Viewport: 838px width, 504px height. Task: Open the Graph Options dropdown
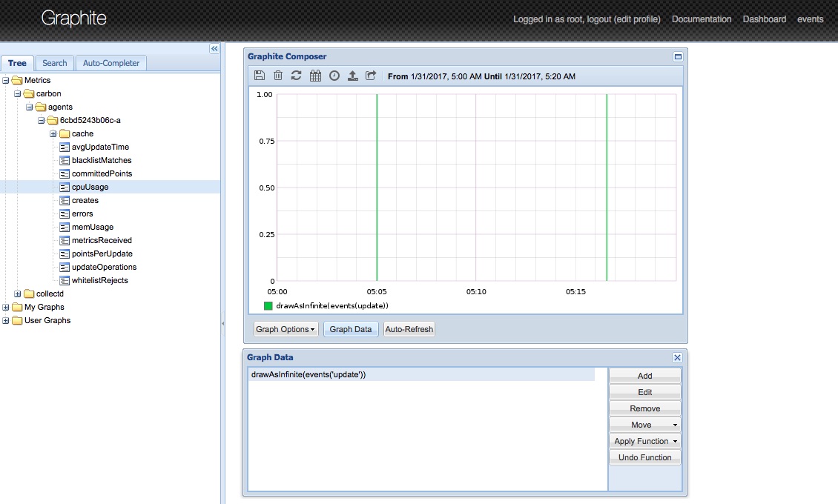pyautogui.click(x=286, y=329)
